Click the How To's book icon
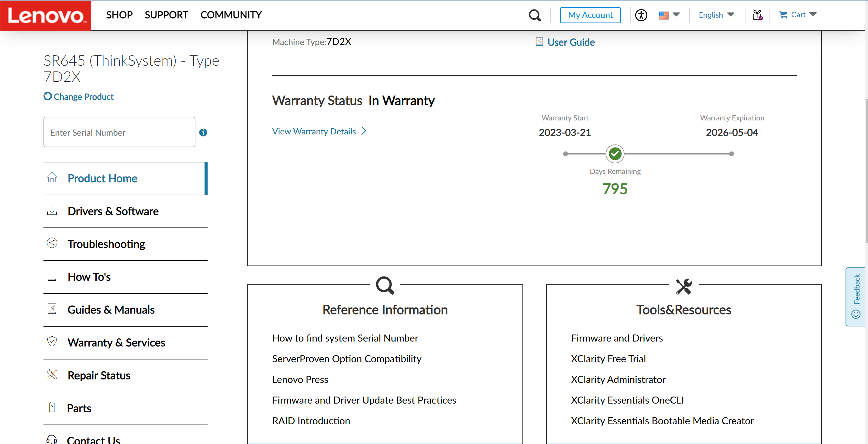The image size is (868, 444). (x=52, y=276)
